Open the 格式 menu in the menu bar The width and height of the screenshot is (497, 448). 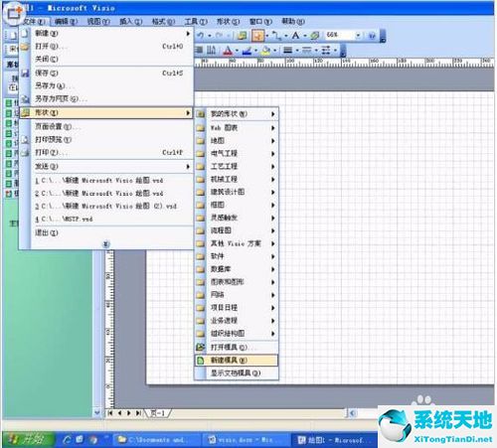coord(163,22)
